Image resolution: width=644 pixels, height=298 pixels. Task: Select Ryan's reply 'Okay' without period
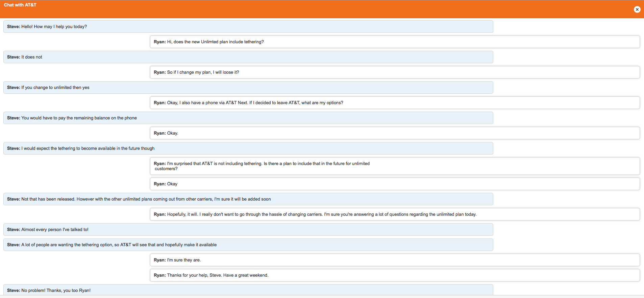click(x=395, y=184)
